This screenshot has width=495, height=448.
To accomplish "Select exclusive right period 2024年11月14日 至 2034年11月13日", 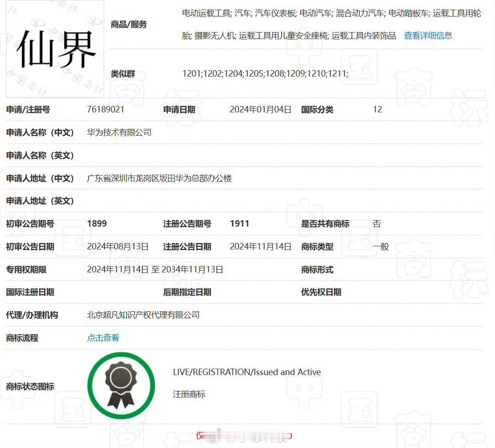I will pyautogui.click(x=155, y=270).
